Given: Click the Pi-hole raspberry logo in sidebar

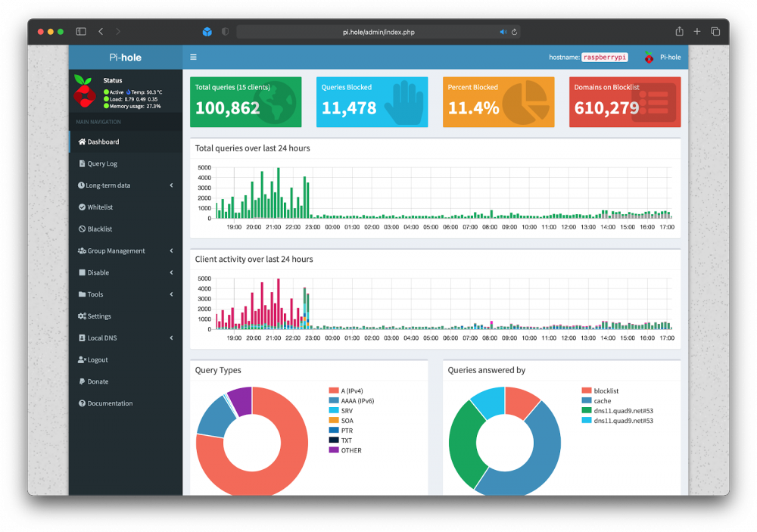Looking at the screenshot, I should pyautogui.click(x=84, y=91).
